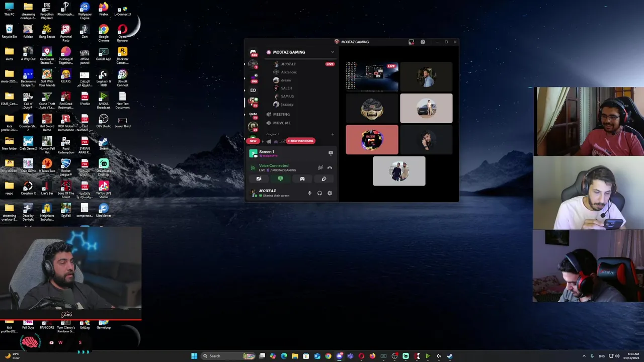
Task: Disconnect from voice with the hang-up icon
Action: pos(330,168)
